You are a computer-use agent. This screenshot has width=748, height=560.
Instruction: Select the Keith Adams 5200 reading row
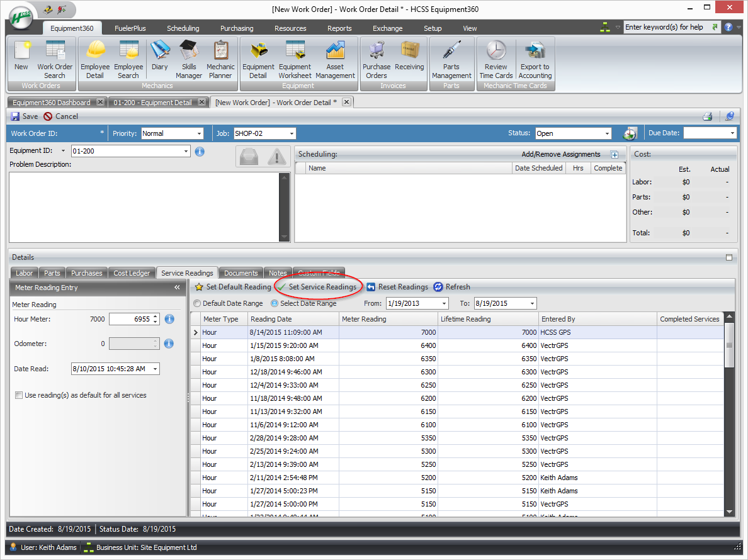tap(457, 478)
